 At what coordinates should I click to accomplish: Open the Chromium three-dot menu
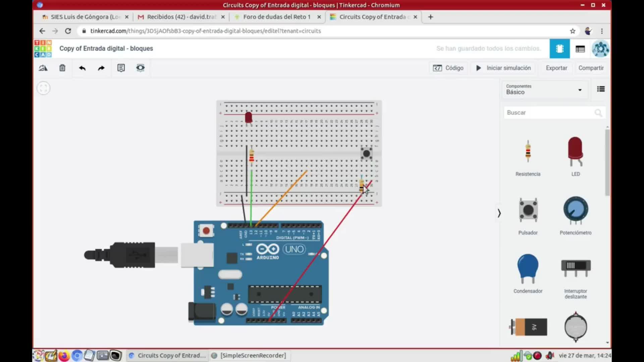602,31
